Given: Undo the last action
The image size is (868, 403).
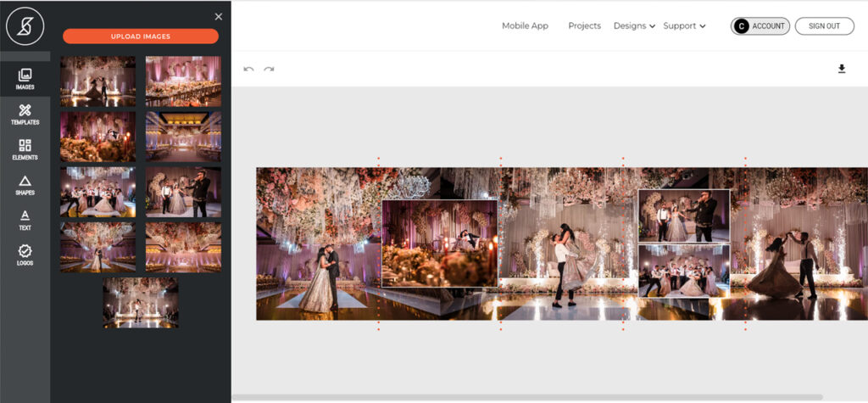Looking at the screenshot, I should (249, 70).
